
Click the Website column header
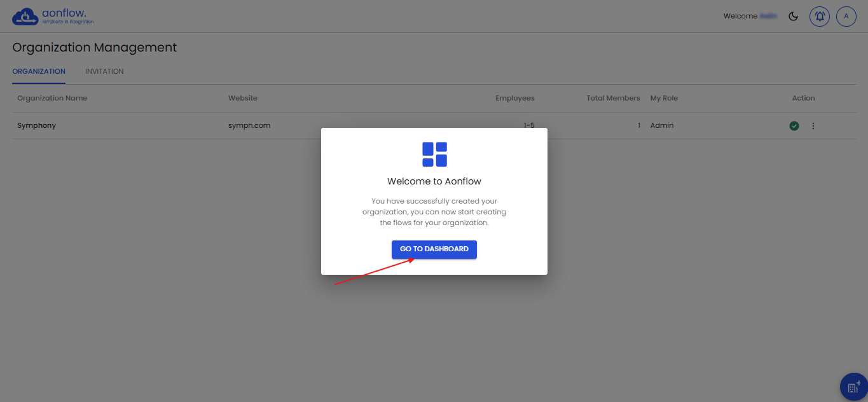click(x=243, y=98)
